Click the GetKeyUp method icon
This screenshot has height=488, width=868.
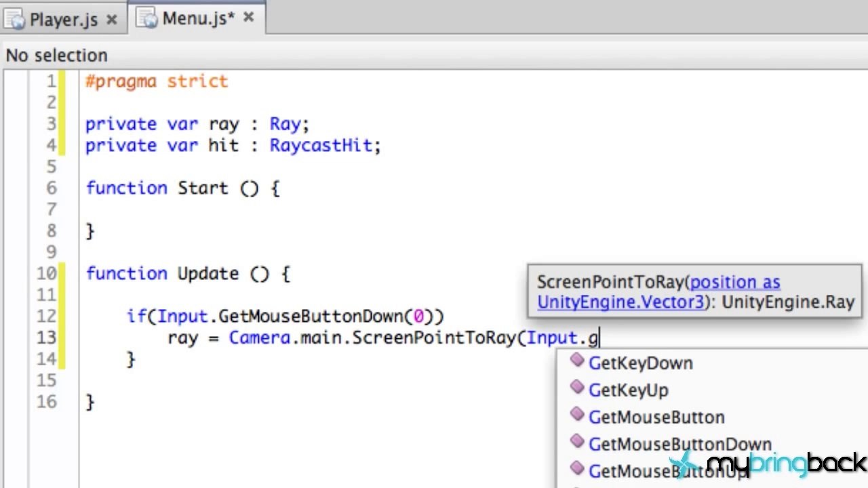577,388
